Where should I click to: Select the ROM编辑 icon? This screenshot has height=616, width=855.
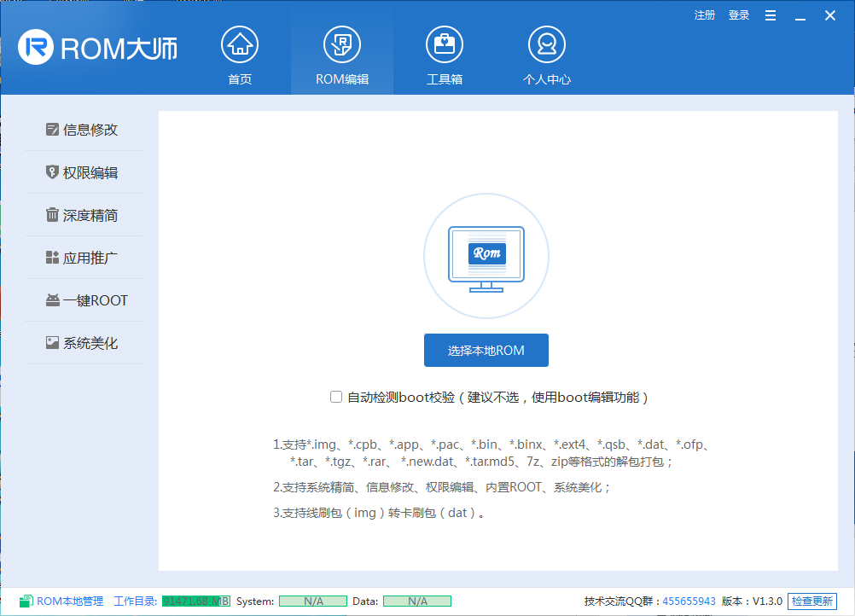[x=342, y=44]
